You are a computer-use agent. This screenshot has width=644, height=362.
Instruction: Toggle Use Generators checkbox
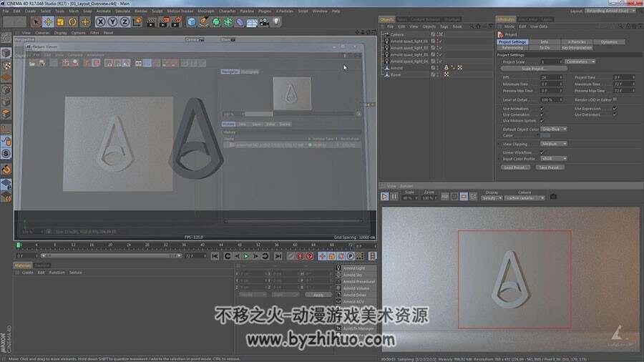(542, 114)
